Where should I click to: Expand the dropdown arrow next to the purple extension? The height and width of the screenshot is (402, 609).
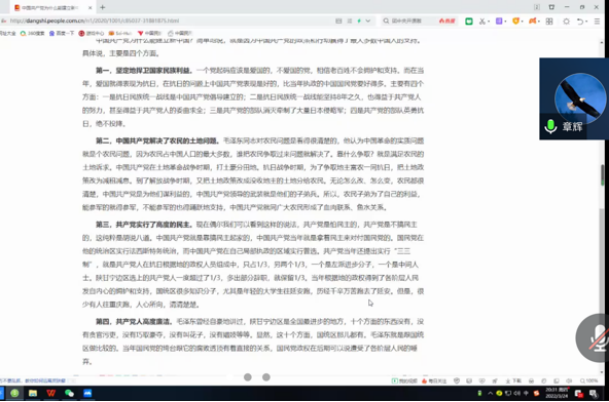(x=505, y=22)
